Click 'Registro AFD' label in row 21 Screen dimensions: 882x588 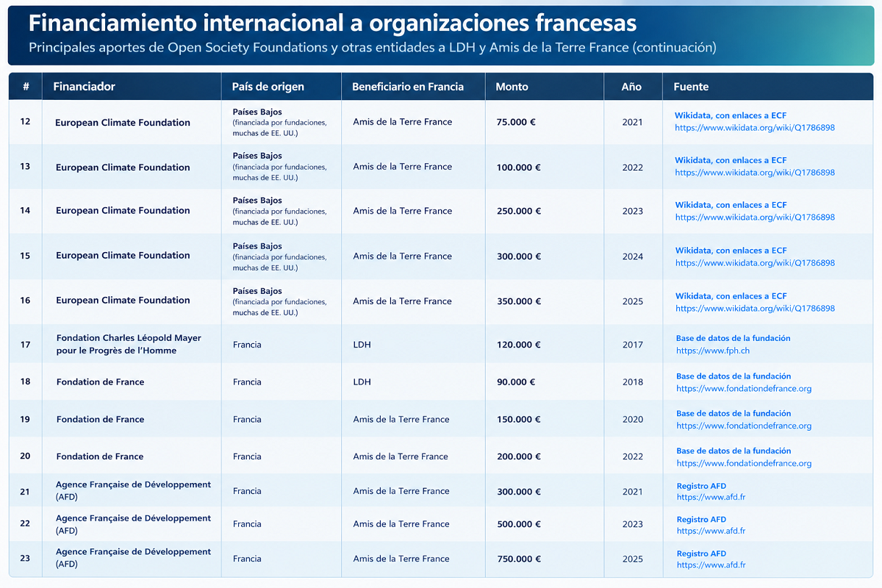(x=701, y=486)
